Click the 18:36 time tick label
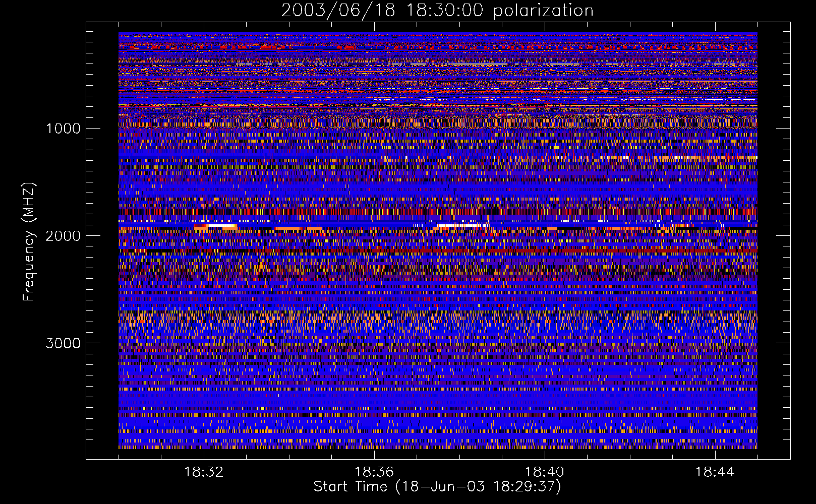The width and height of the screenshot is (816, 504). point(374,472)
